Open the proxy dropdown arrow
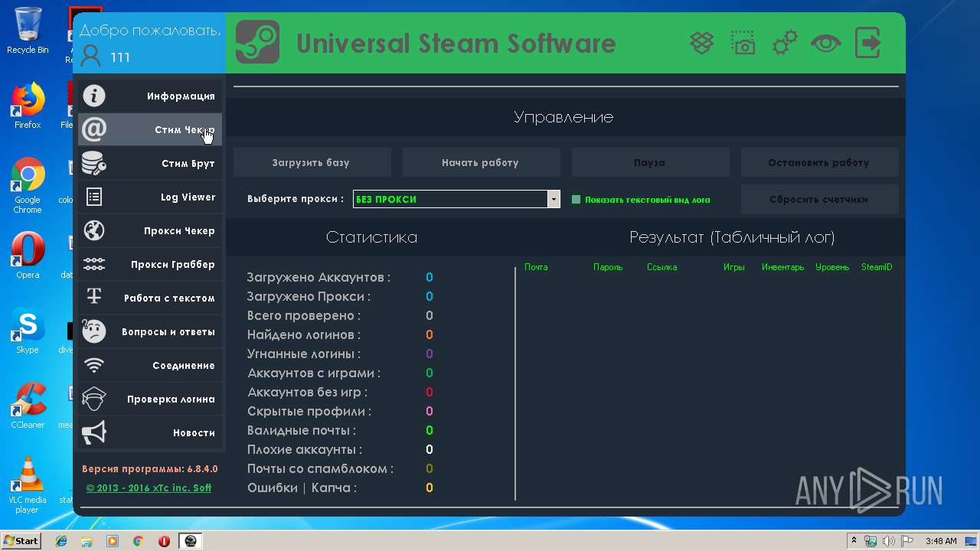Viewport: 980px width, 551px height. (x=554, y=199)
